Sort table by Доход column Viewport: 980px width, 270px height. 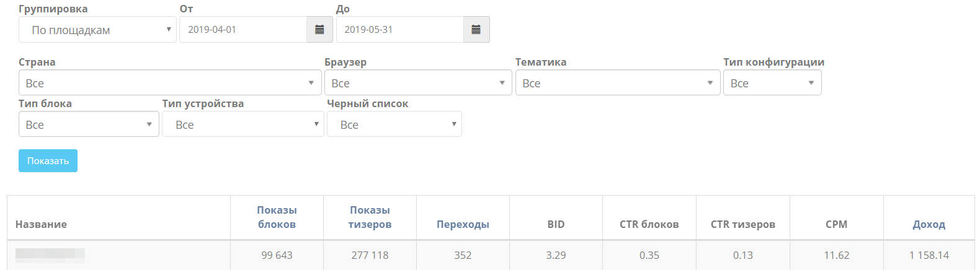point(929,224)
